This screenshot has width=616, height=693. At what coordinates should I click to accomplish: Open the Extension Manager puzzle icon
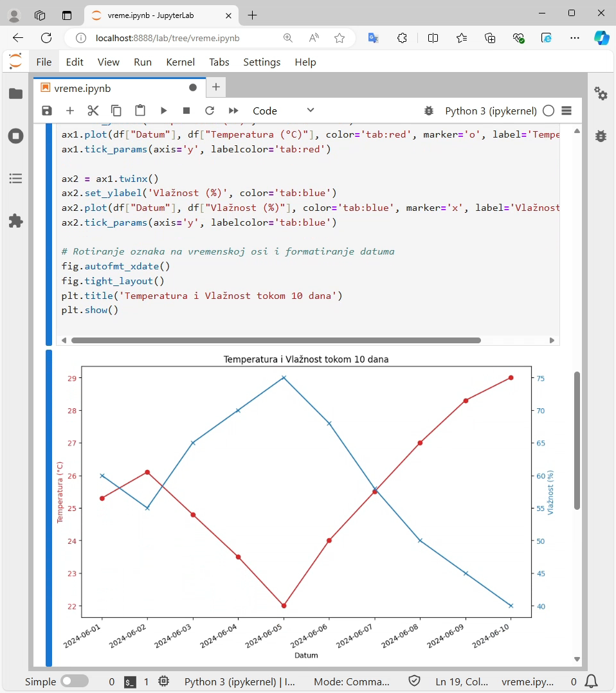(16, 221)
